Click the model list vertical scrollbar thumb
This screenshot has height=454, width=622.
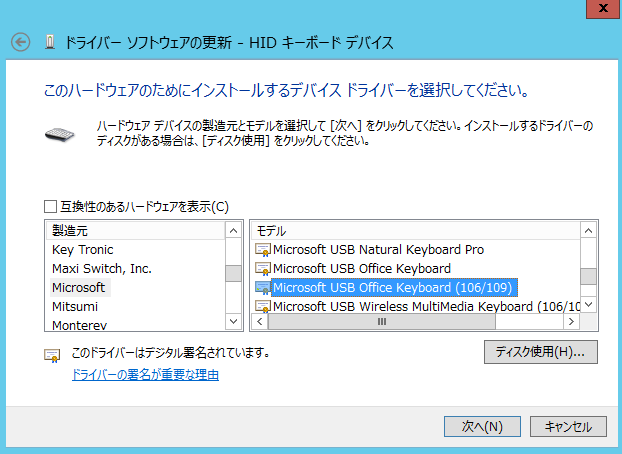click(588, 276)
